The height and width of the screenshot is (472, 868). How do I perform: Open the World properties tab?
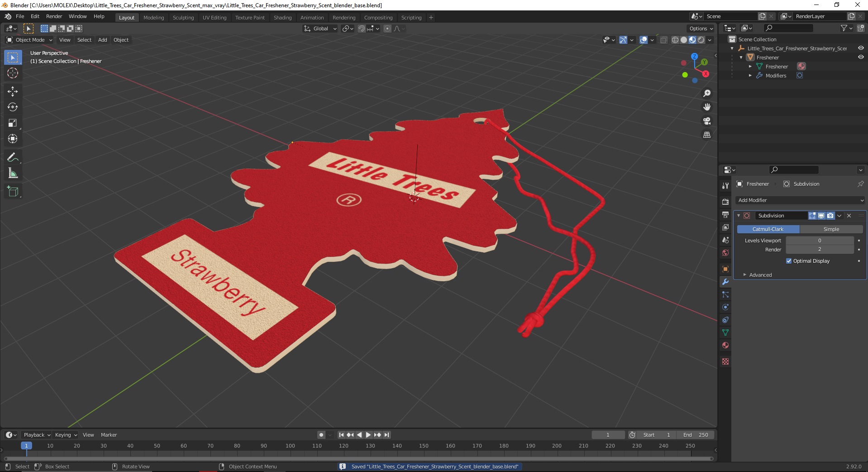pyautogui.click(x=725, y=253)
